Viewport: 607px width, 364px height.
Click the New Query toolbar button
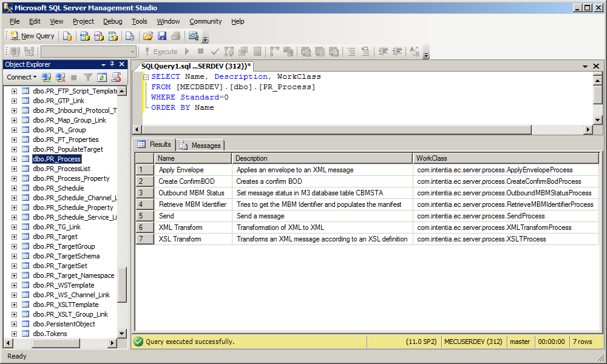pyautogui.click(x=32, y=36)
